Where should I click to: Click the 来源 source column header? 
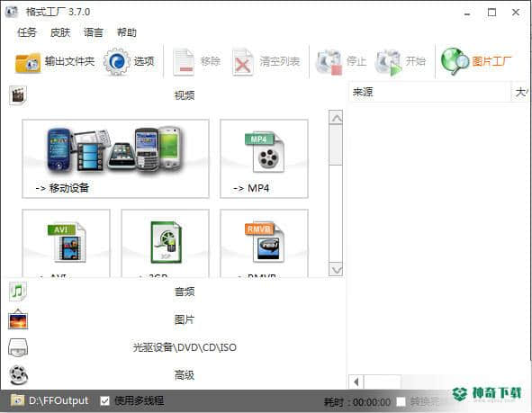point(429,92)
